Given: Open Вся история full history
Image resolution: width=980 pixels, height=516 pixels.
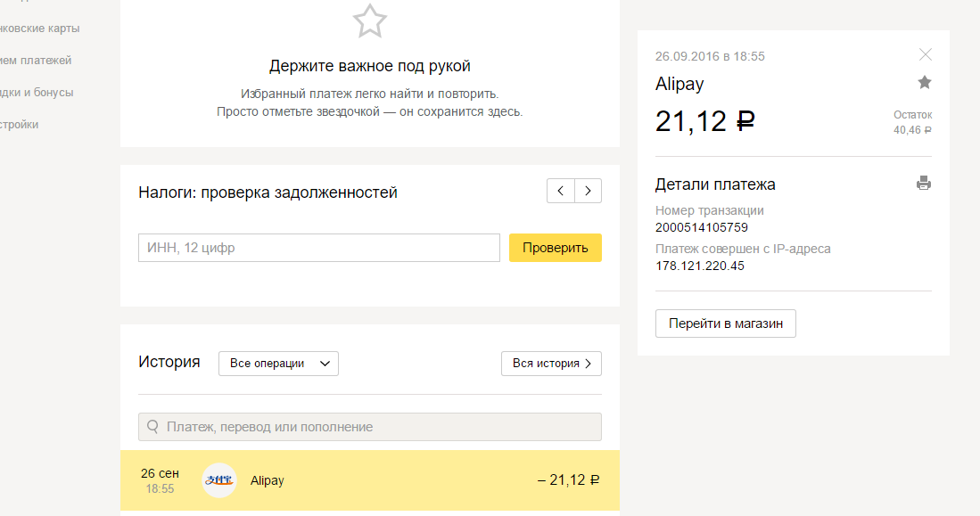Looking at the screenshot, I should click(551, 364).
